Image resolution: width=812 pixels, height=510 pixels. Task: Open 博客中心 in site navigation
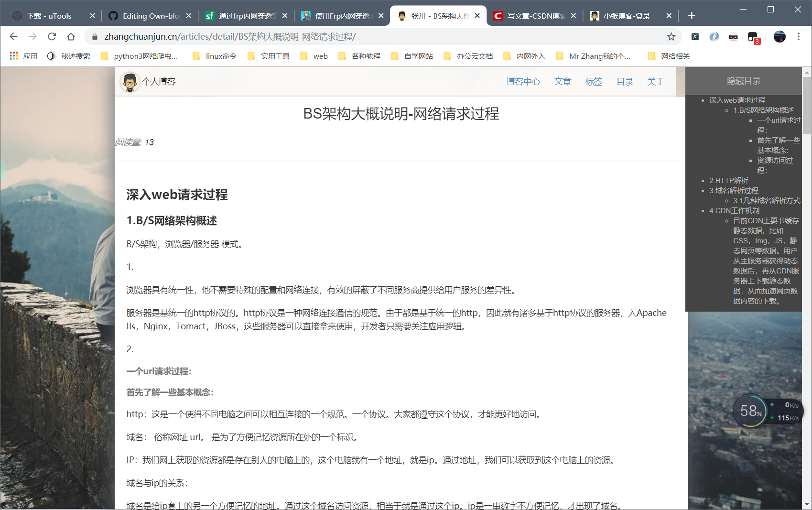tap(523, 82)
